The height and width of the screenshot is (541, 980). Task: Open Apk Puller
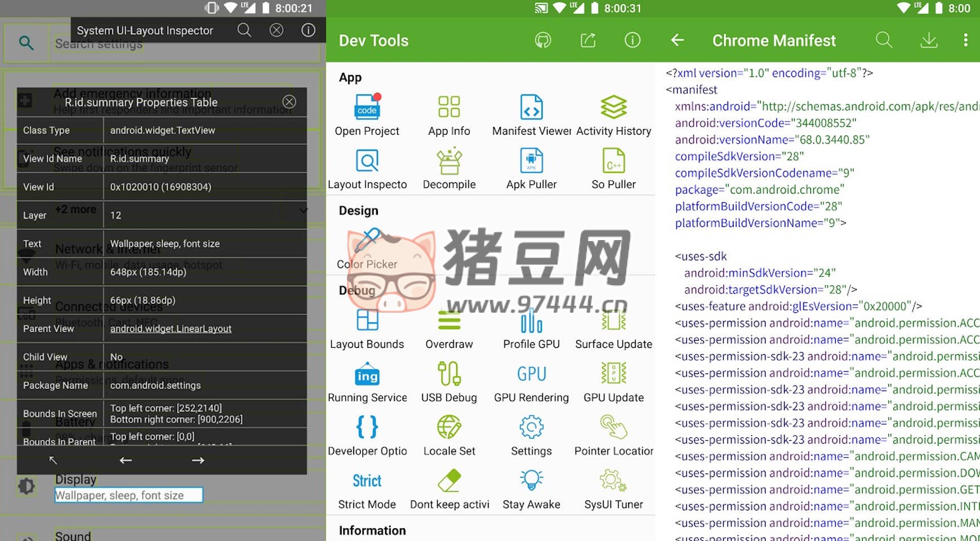[531, 169]
